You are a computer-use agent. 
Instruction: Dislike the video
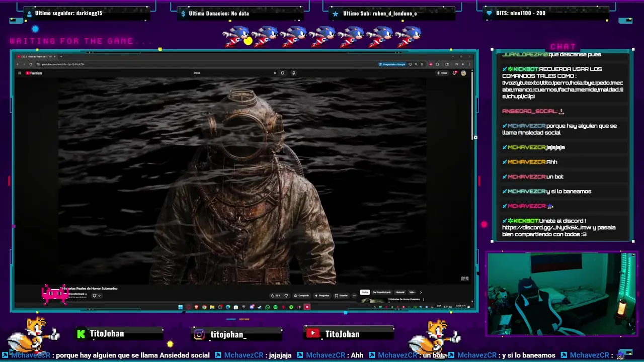point(286,296)
